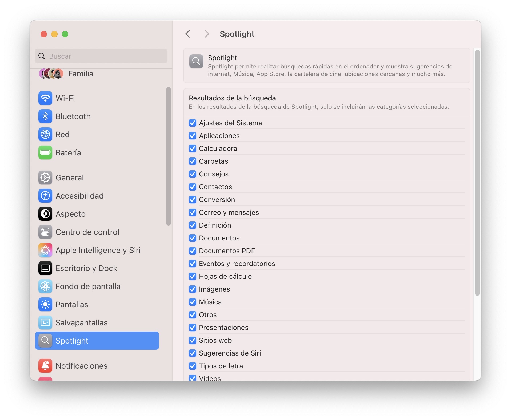Image resolution: width=511 pixels, height=420 pixels.
Task: Open the Batería battery icon
Action: pyautogui.click(x=45, y=152)
